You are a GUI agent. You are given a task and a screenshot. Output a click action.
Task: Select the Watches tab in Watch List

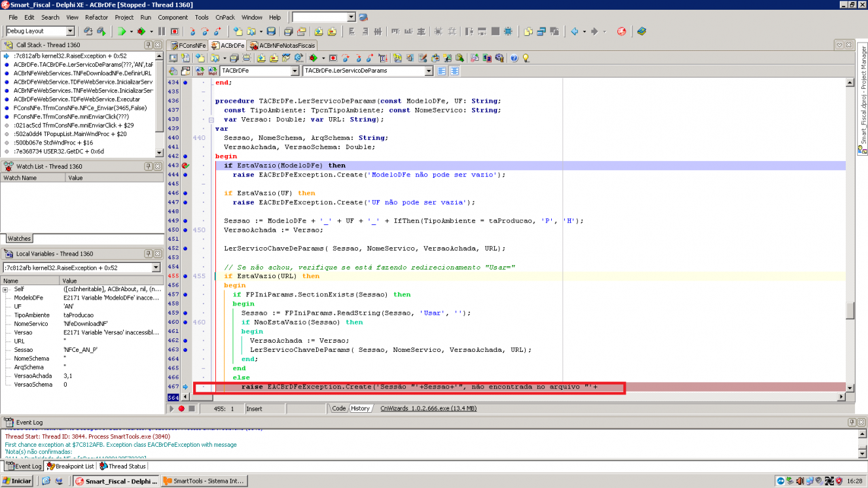click(19, 239)
